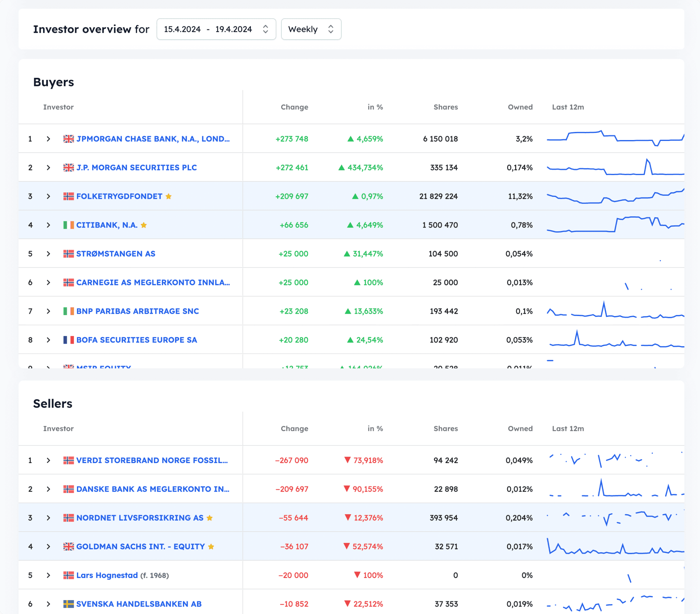
Task: Sort Sellers table by Owned column
Action: [520, 429]
